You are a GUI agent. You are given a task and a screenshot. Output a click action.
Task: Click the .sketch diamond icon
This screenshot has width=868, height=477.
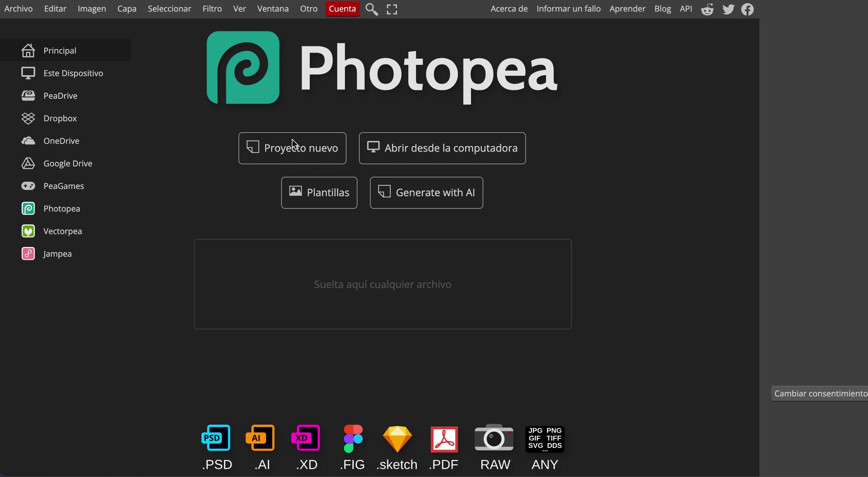coord(397,439)
